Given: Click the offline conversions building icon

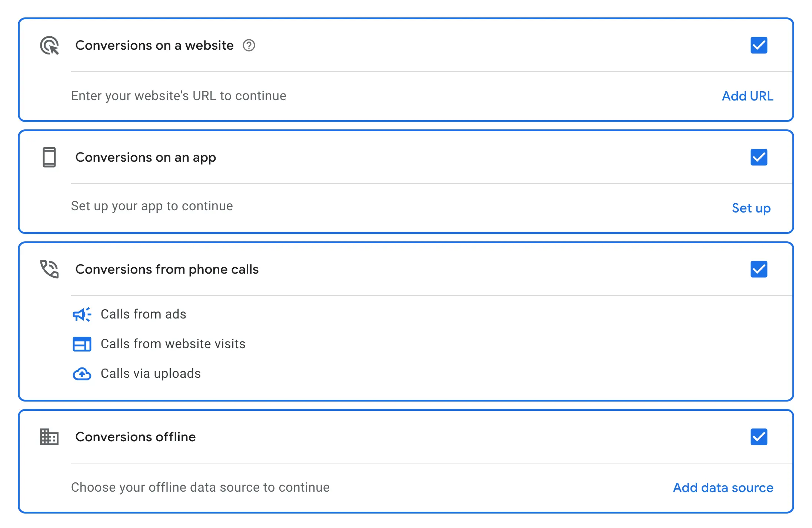Looking at the screenshot, I should click(x=49, y=437).
